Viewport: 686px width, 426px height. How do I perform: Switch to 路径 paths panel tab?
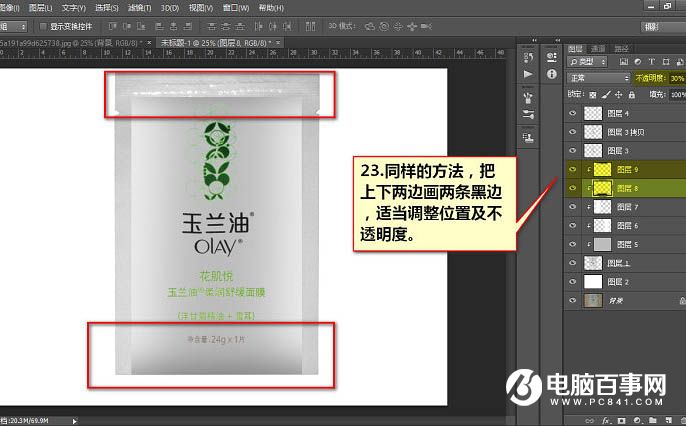coord(621,49)
